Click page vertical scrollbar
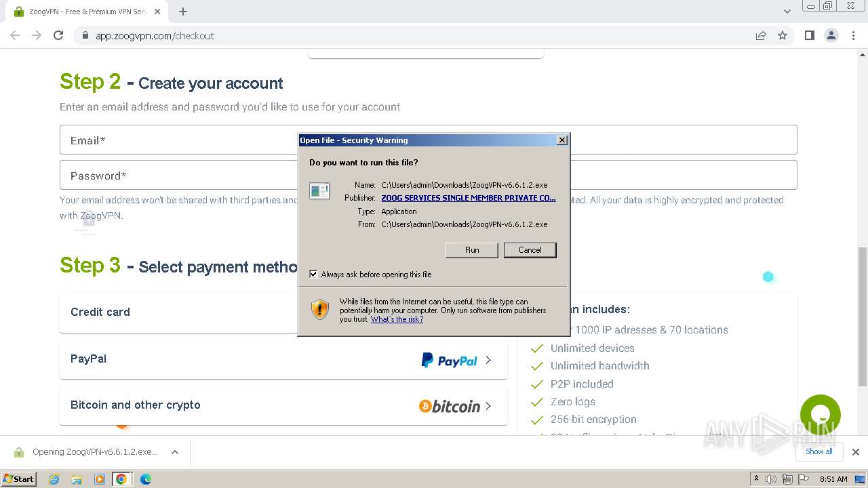 coord(863,317)
